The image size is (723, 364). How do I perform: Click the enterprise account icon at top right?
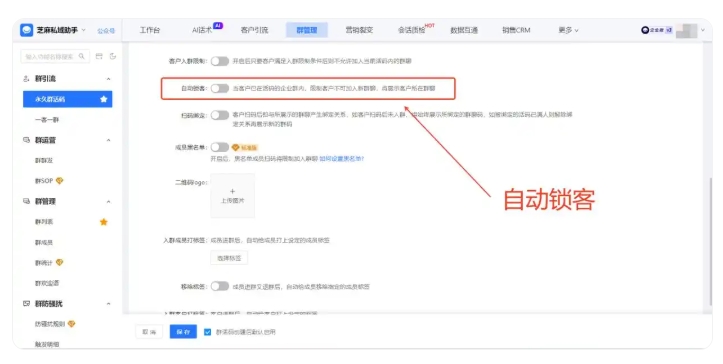pyautogui.click(x=645, y=30)
